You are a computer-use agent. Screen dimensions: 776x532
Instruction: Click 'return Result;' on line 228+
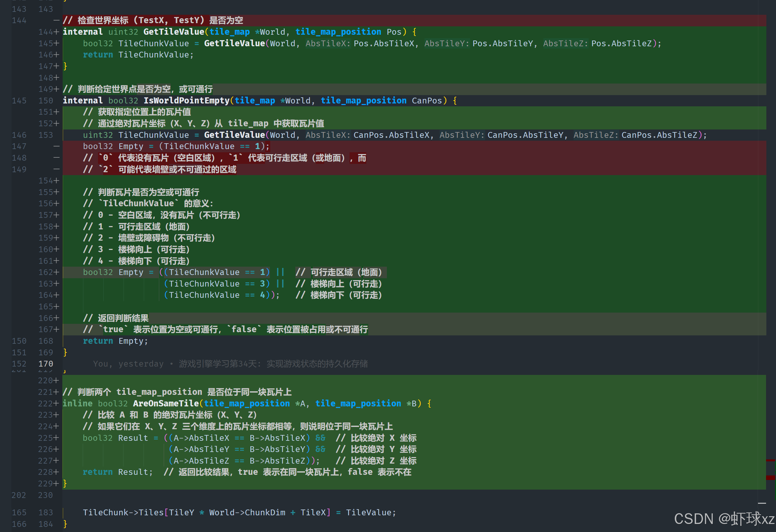pyautogui.click(x=118, y=472)
